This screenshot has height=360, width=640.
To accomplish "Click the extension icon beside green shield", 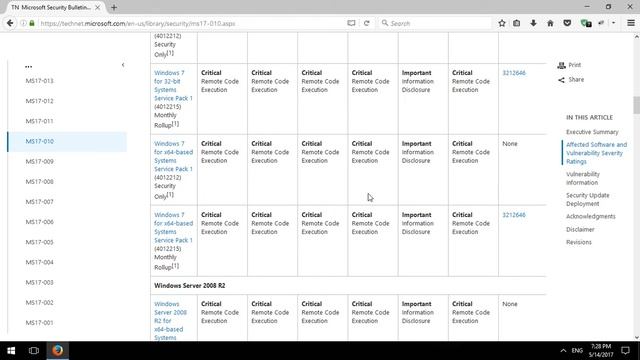I will (601, 23).
